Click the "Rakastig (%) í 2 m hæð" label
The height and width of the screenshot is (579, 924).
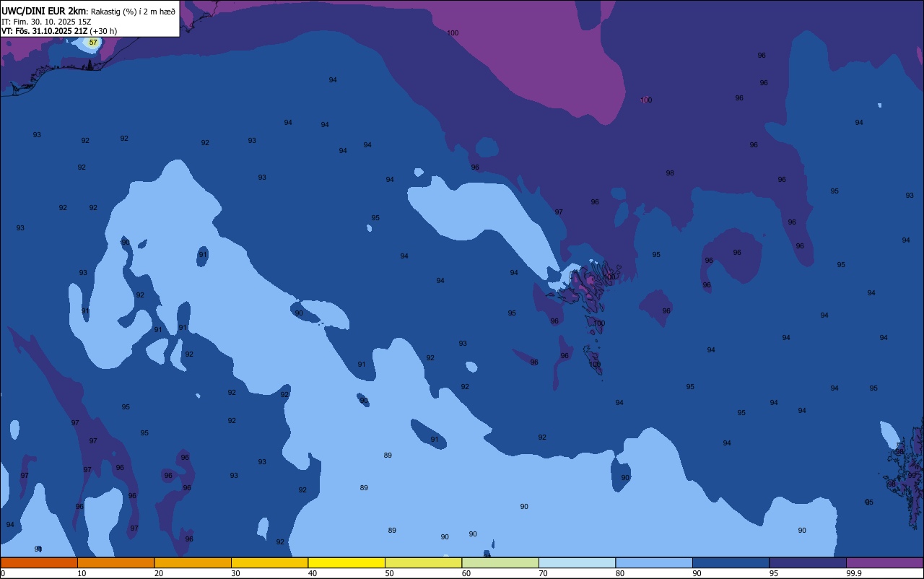pos(133,12)
